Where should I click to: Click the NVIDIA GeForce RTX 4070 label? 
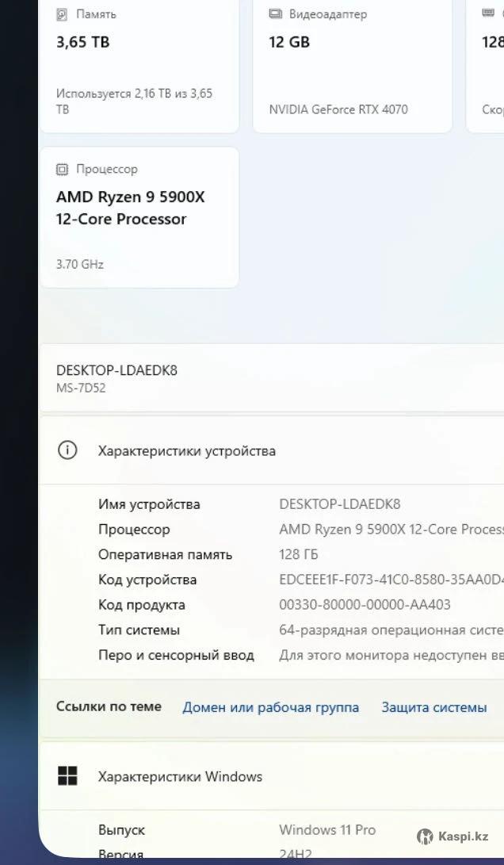point(338,109)
